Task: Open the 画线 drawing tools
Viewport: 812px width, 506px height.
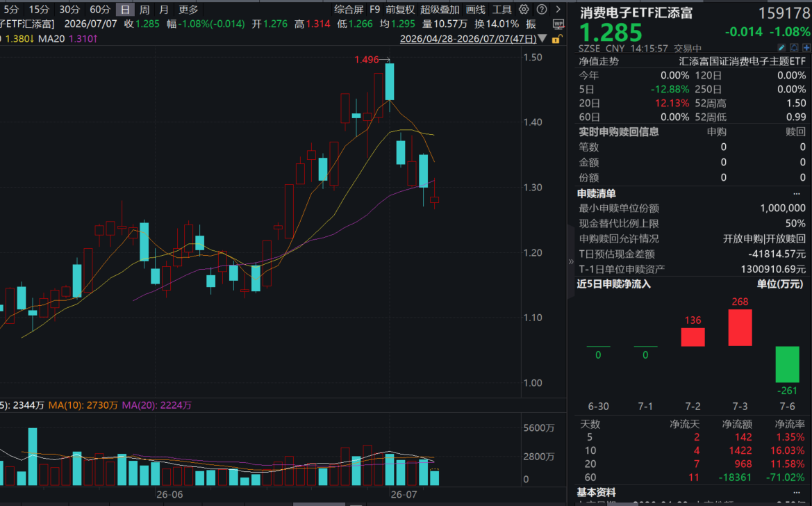Action: click(475, 9)
